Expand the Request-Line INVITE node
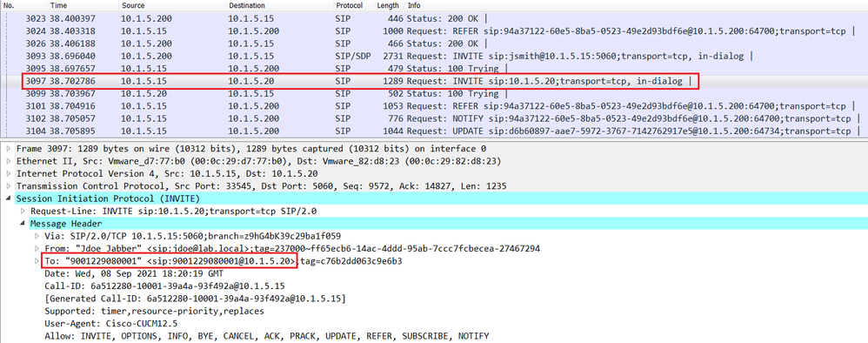This screenshot has width=868, height=343. point(23,212)
